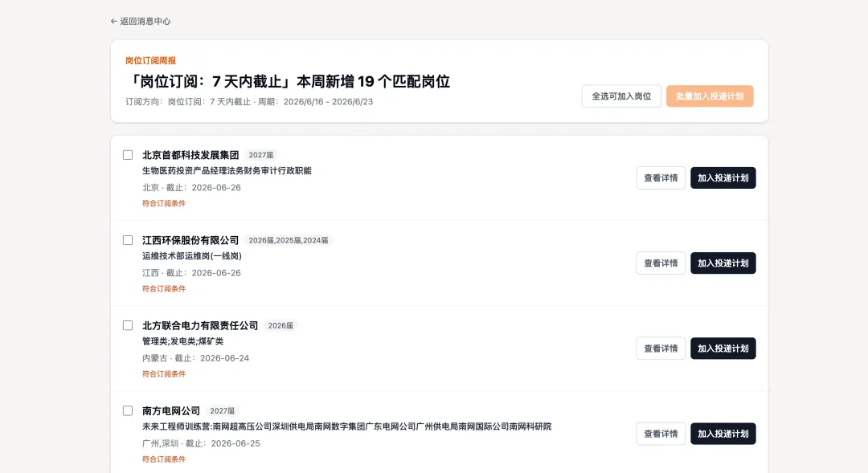
Task: Add 南方电网公司 to 投递计划
Action: click(x=723, y=434)
